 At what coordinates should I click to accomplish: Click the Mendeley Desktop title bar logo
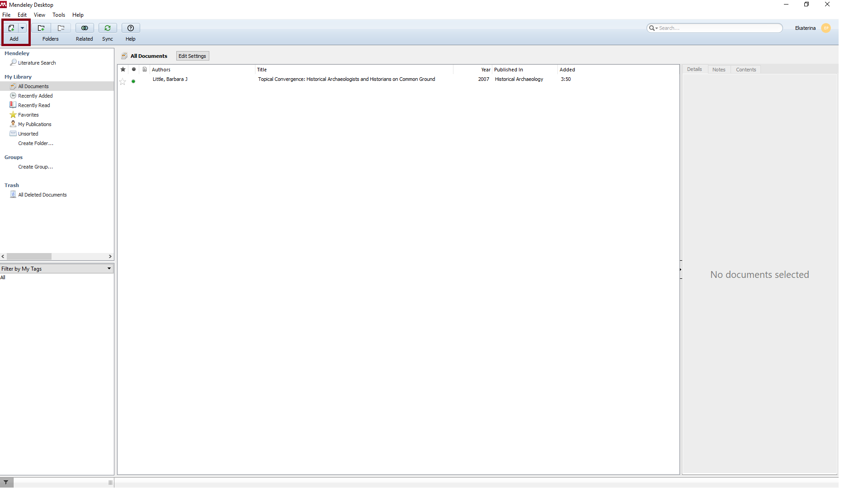coord(4,5)
